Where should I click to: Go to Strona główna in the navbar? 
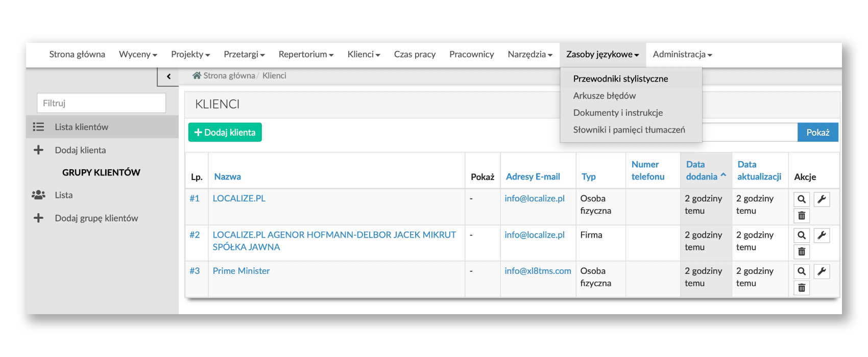[77, 55]
